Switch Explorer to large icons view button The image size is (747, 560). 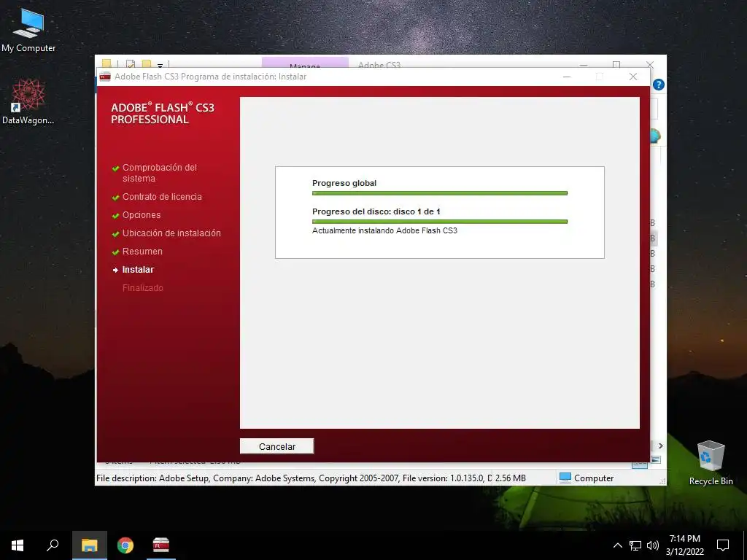[656, 459]
